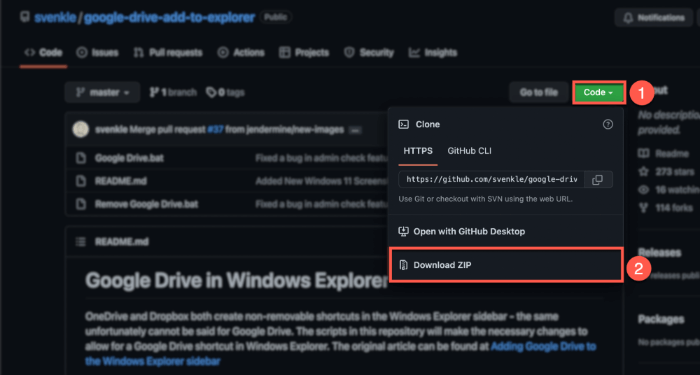Image resolution: width=700 pixels, height=375 pixels.
Task: Open the Packages sidebar heading
Action: (661, 320)
